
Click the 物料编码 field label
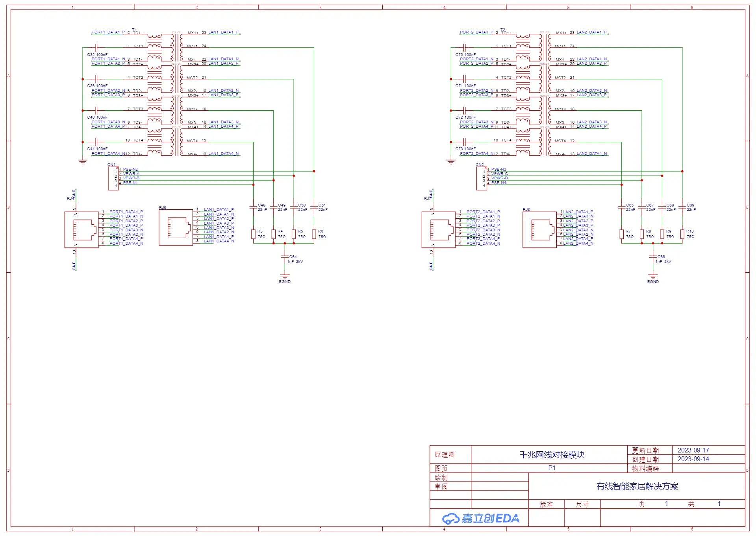click(x=645, y=469)
